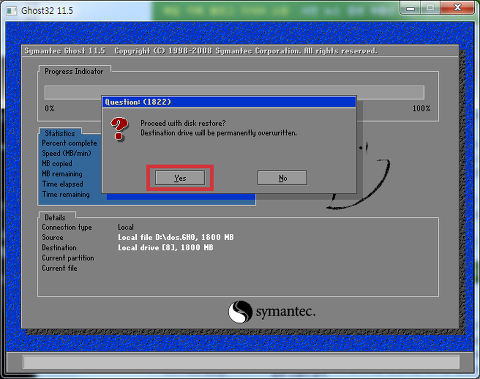The image size is (480, 379).
Task: Click destination value 'Local drive [8], 1800 MB'
Action: 165,247
